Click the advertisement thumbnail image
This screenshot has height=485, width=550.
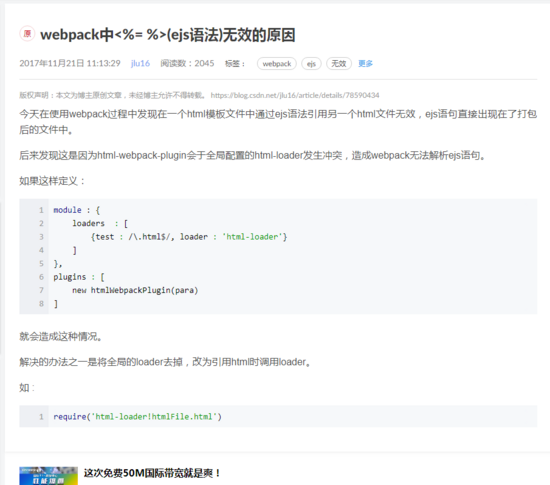[x=48, y=476]
